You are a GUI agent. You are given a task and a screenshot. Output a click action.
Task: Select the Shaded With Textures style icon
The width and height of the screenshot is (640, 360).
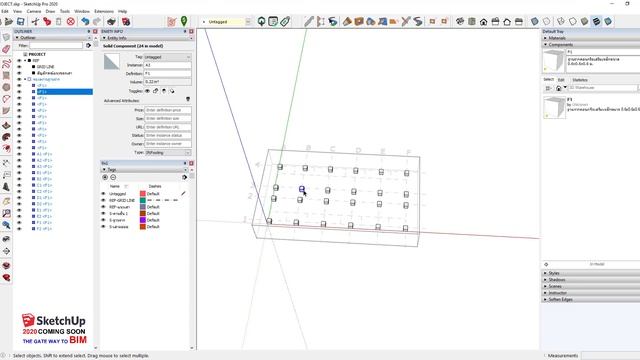(596, 22)
